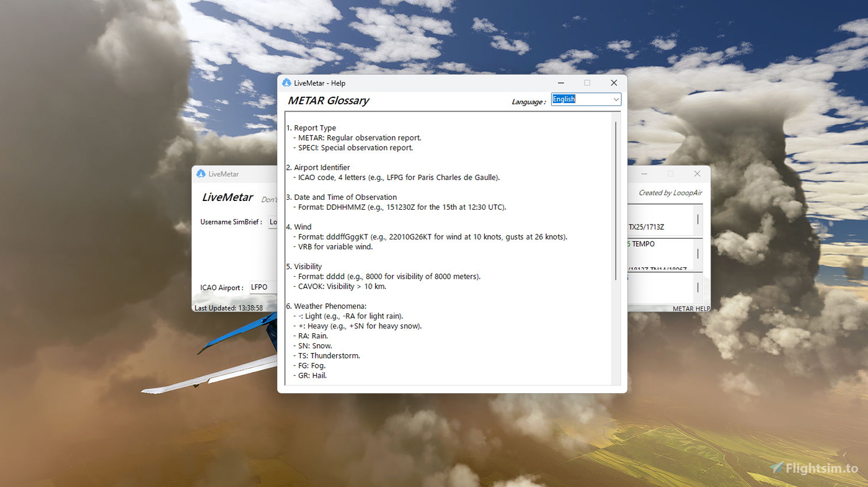Click the scrollbar beside the TEMPO METAR box
868x487 pixels.
699,254
